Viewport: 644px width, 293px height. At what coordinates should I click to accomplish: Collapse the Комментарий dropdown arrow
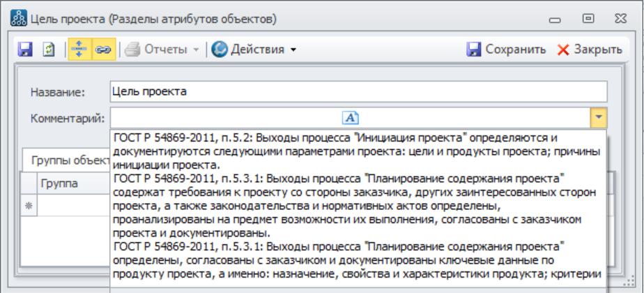point(599,118)
